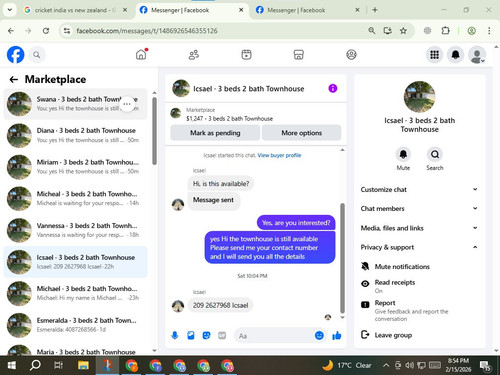Choose a sticker icon in composer

[x=206, y=335]
